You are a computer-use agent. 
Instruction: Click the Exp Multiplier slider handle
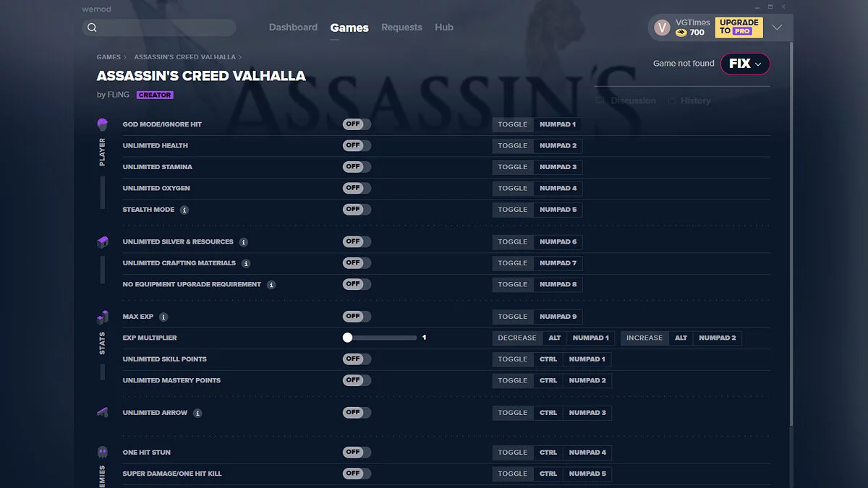[347, 338]
